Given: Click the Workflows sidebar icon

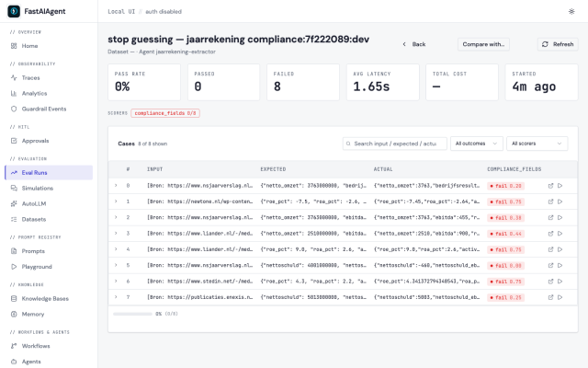Looking at the screenshot, I should pos(14,346).
